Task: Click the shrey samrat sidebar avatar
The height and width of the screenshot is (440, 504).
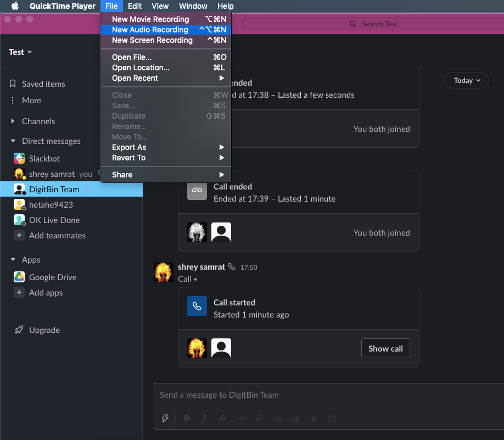Action: click(19, 174)
